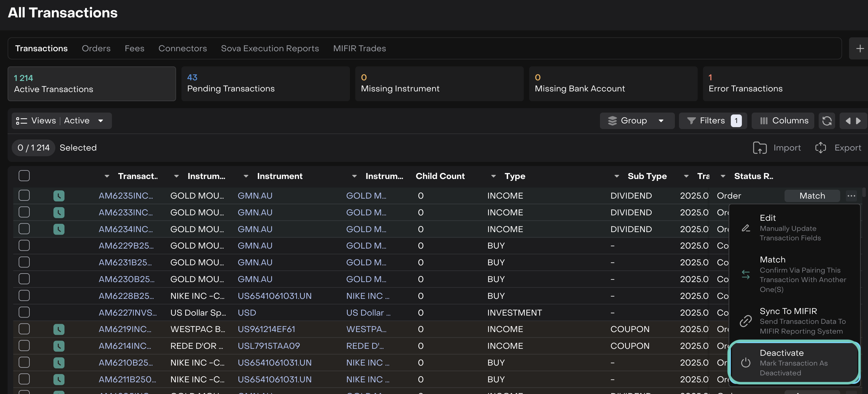Click the refresh table icon
868x394 pixels.
coord(827,121)
